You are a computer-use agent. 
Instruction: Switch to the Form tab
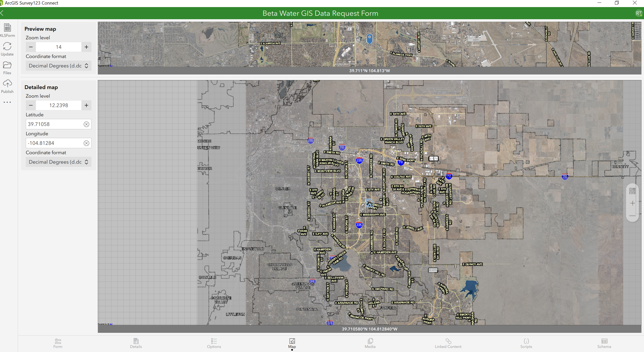coord(58,343)
